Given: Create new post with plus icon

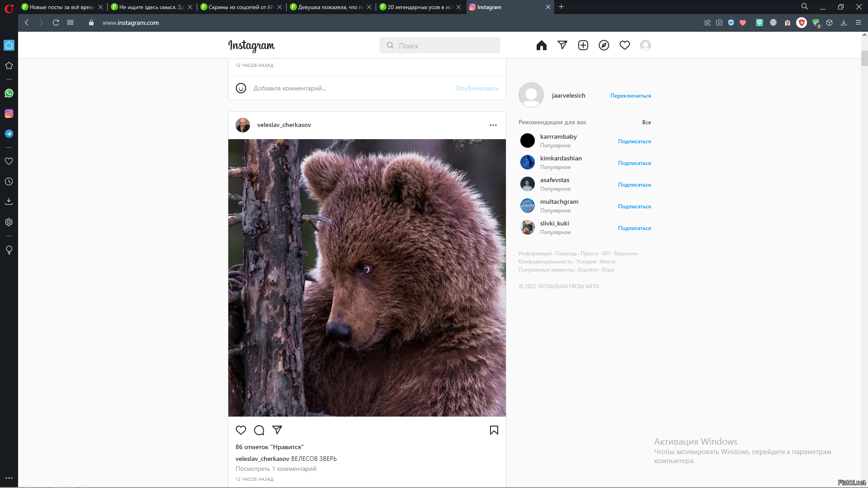Looking at the screenshot, I should click(583, 45).
